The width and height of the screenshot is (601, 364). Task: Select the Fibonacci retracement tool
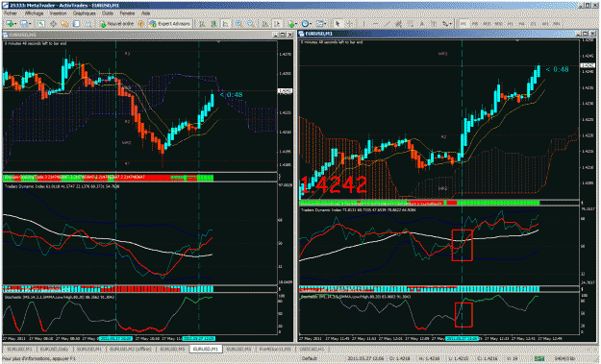[410, 24]
